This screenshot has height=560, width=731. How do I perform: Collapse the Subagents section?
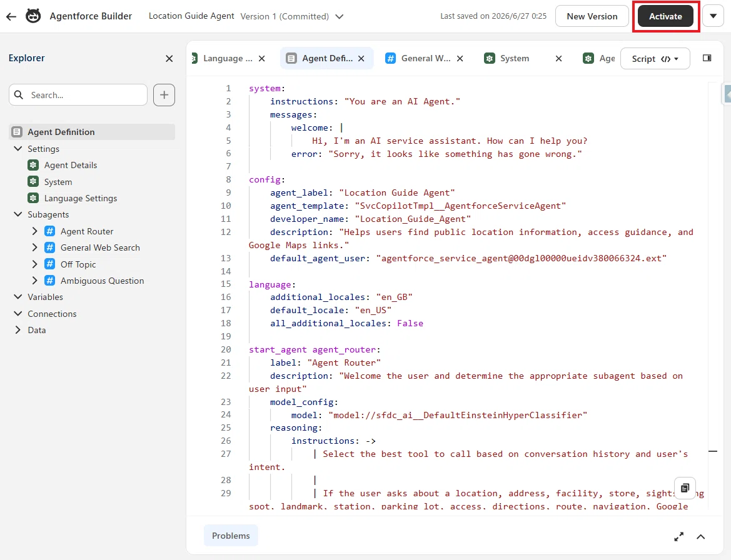tap(18, 214)
